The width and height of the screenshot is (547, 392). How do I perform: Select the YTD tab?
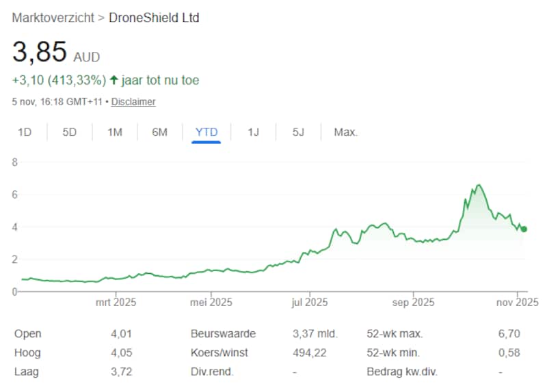(206, 132)
